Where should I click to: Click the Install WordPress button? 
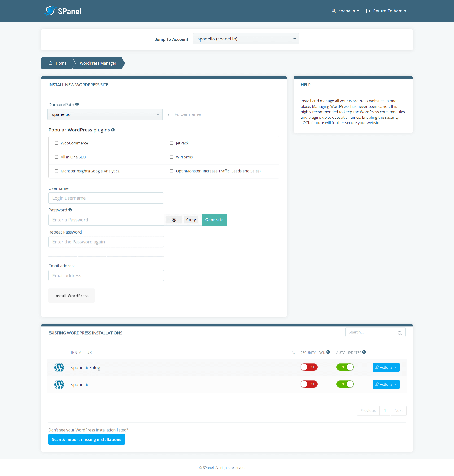pyautogui.click(x=71, y=296)
